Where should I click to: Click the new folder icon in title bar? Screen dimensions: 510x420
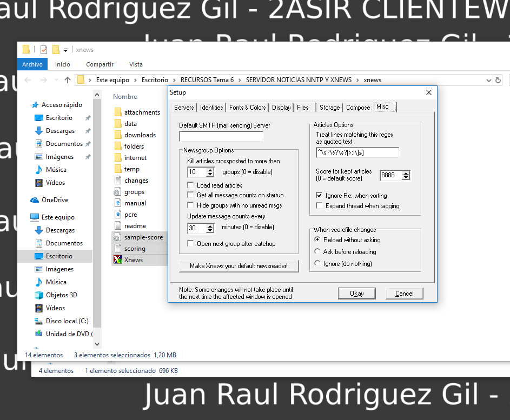coord(56,50)
